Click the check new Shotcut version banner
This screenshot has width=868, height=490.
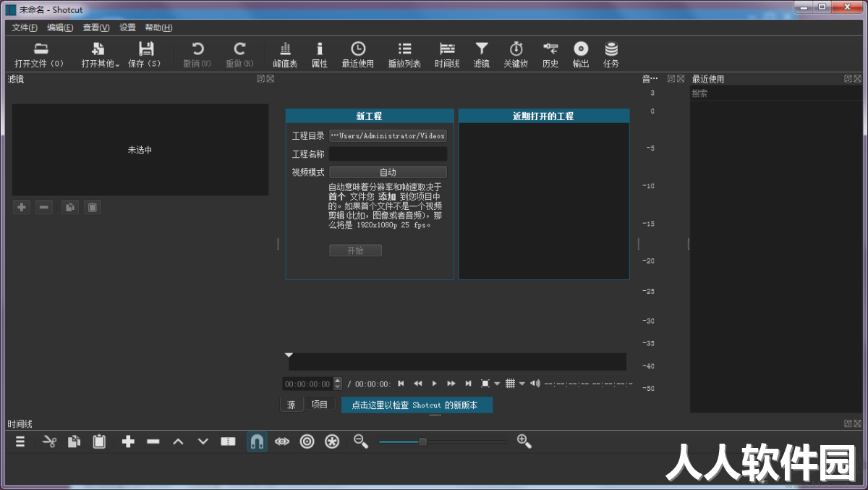point(417,405)
